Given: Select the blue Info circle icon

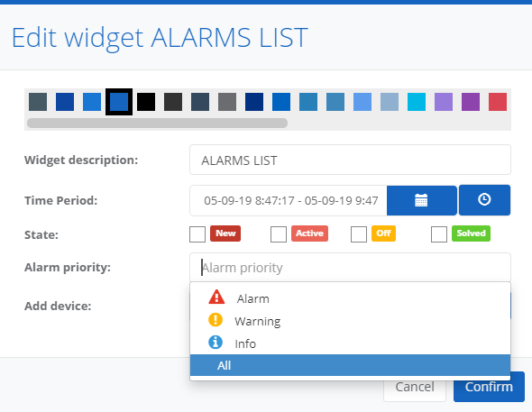Looking at the screenshot, I should click(x=216, y=343).
